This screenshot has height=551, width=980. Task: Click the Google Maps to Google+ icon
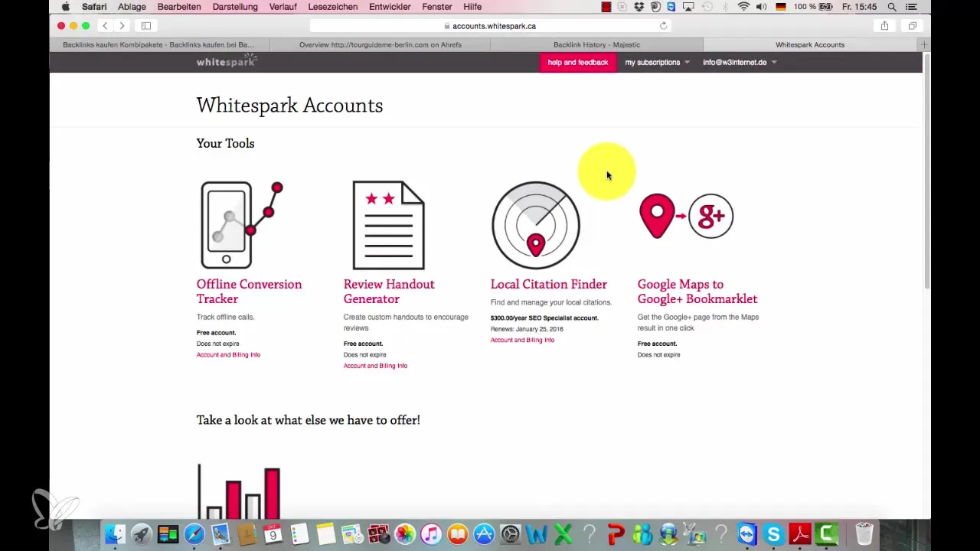tap(686, 216)
